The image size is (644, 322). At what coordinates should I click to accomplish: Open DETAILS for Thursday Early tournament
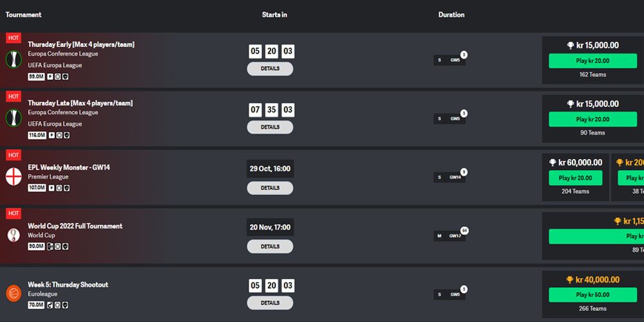(x=270, y=69)
